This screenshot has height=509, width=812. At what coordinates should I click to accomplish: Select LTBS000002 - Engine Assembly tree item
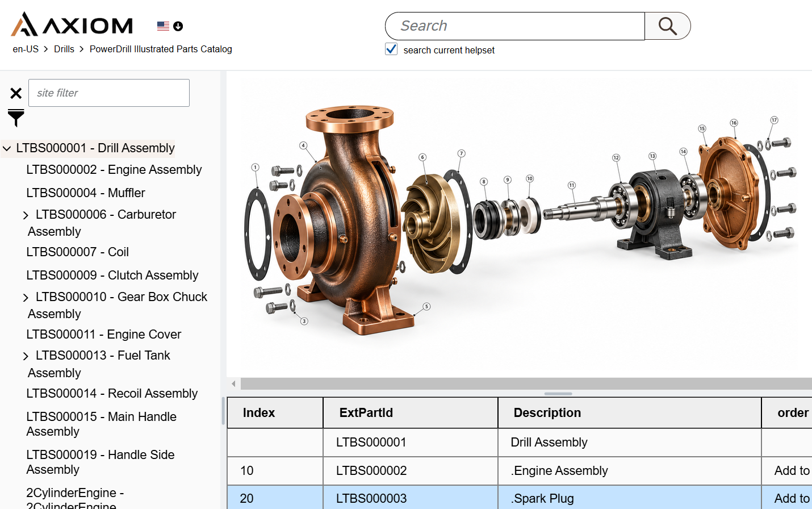pyautogui.click(x=114, y=170)
